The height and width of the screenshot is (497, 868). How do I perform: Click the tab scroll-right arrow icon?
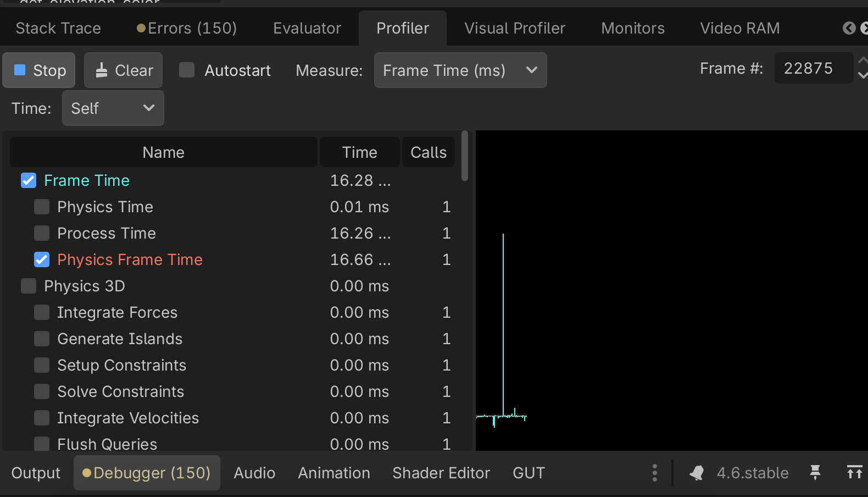[x=864, y=28]
